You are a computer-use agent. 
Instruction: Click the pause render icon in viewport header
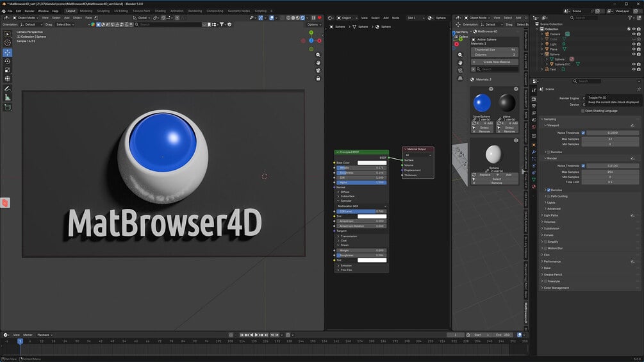[x=313, y=18]
